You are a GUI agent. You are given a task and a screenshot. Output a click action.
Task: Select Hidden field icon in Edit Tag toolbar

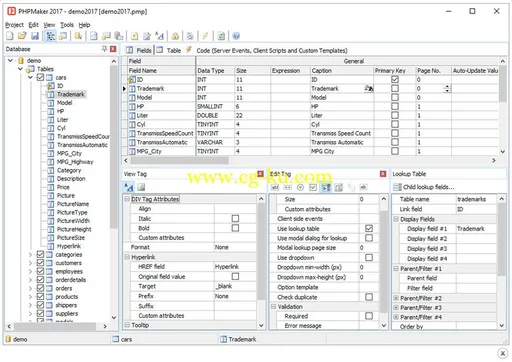pos(364,187)
